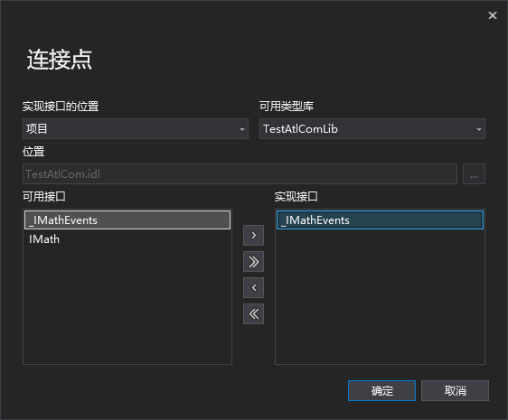
Task: Confirm with the 确定 button
Action: 381,390
